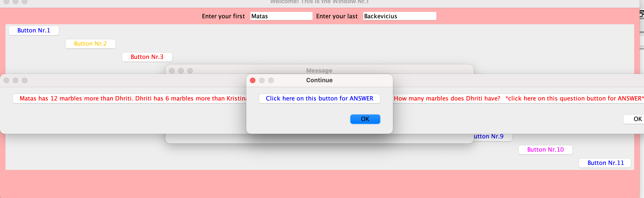Focus the first name field containing Matas

(x=281, y=16)
